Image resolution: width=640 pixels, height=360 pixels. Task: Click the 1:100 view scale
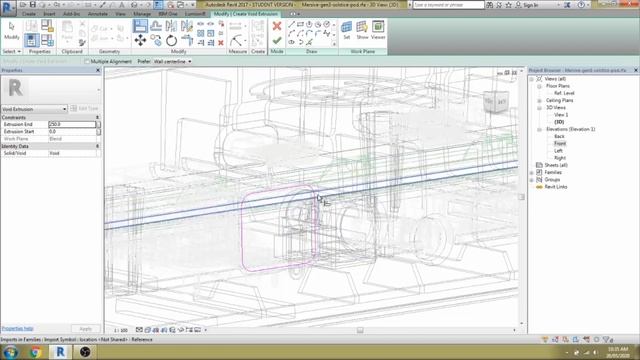(121, 330)
